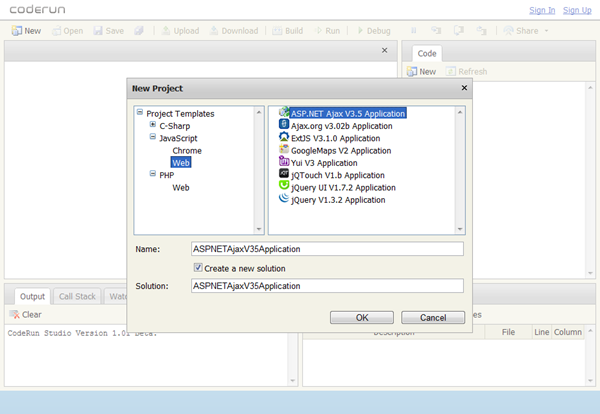The width and height of the screenshot is (600, 414).
Task: Switch to the Call Stack tab
Action: pyautogui.click(x=77, y=296)
